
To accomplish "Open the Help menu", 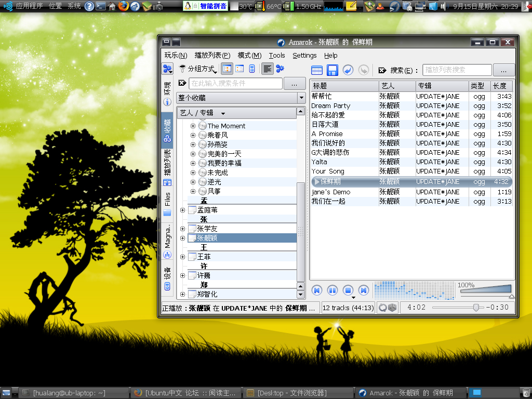I will pyautogui.click(x=331, y=55).
